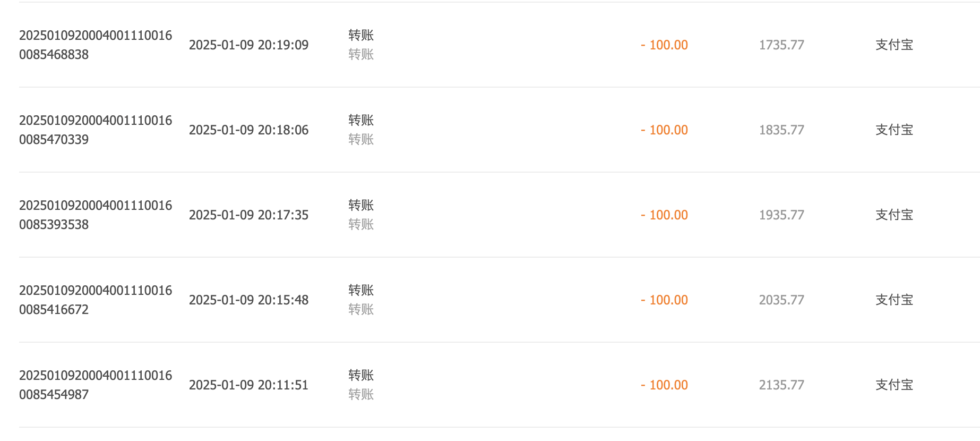Select the timestamp 2025-01-09 20:11:51
This screenshot has height=441, width=980.
pos(248,385)
